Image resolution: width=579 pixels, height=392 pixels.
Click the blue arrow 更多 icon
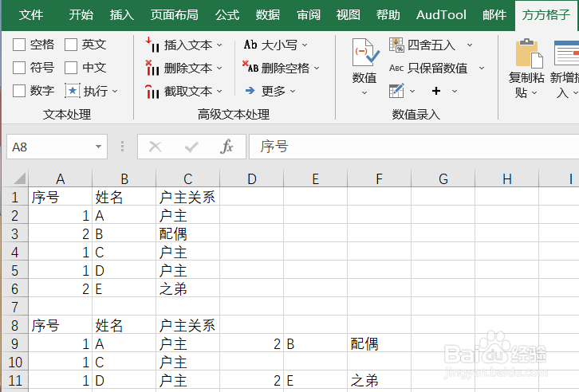pos(250,90)
